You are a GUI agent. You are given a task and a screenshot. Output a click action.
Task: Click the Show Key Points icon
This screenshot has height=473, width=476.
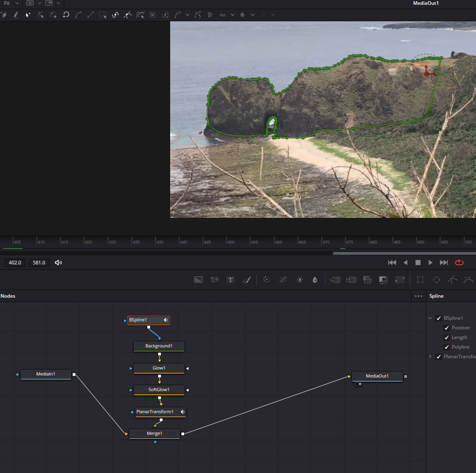click(115, 15)
